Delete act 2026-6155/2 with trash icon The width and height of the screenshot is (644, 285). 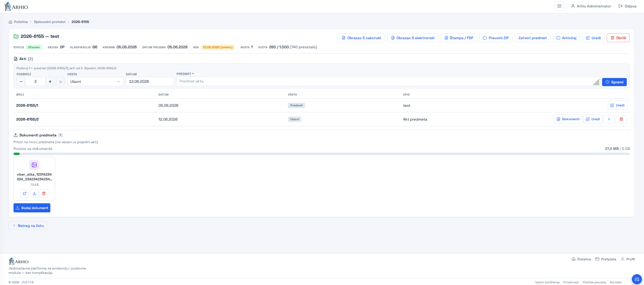point(621,119)
